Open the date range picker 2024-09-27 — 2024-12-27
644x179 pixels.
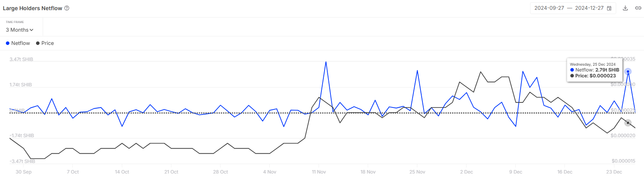tap(573, 8)
